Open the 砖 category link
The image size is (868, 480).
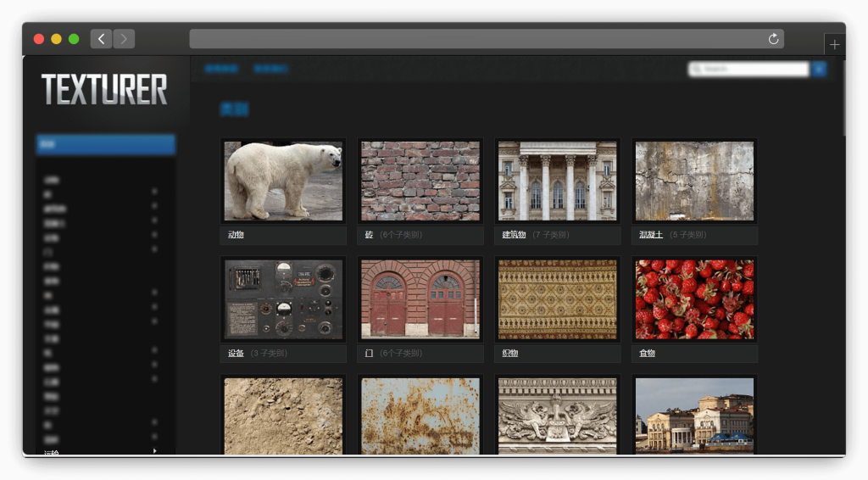click(369, 235)
